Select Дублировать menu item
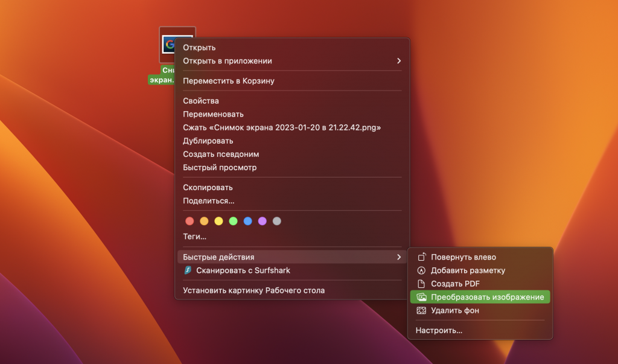 [x=292, y=141]
